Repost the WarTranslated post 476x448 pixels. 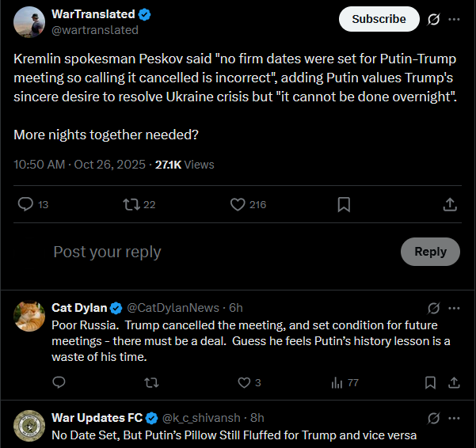pyautogui.click(x=131, y=204)
